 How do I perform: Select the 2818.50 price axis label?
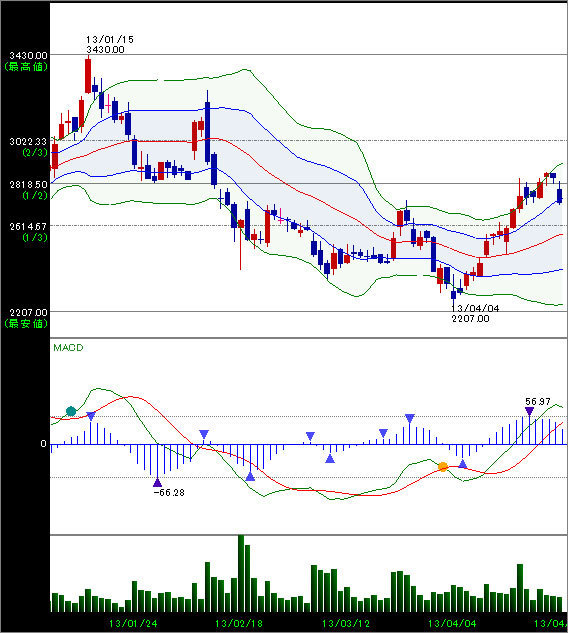point(28,184)
